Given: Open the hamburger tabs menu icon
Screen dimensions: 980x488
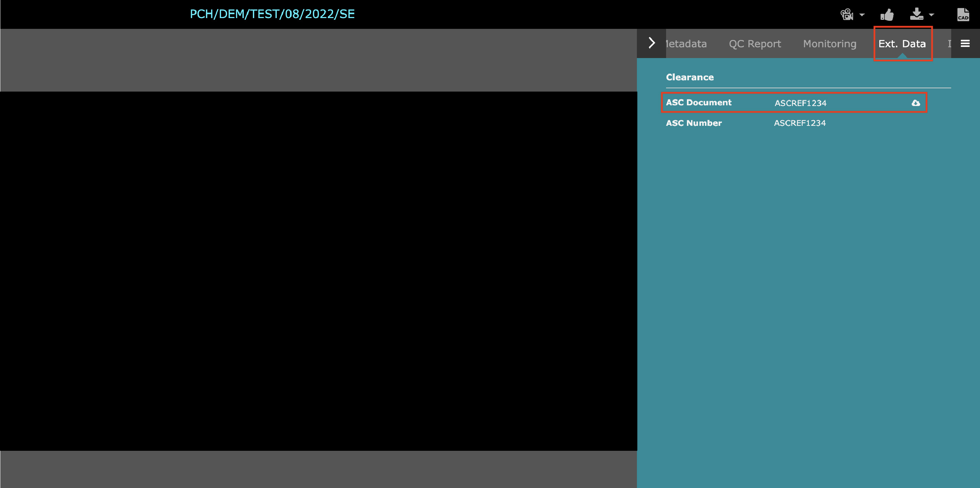Looking at the screenshot, I should [x=965, y=44].
